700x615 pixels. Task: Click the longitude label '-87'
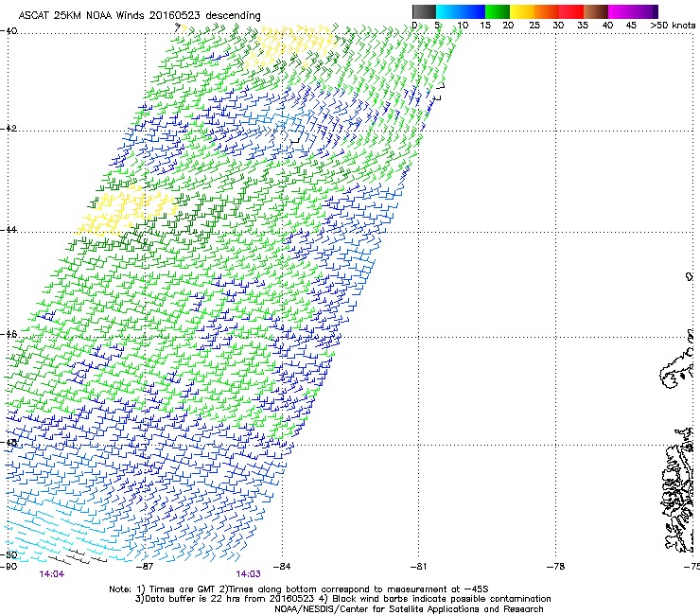(x=145, y=567)
